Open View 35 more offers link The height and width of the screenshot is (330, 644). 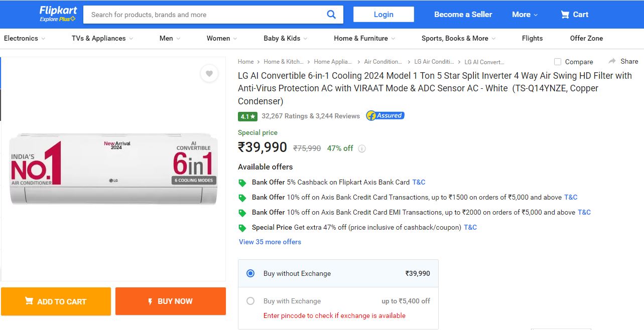tap(270, 242)
